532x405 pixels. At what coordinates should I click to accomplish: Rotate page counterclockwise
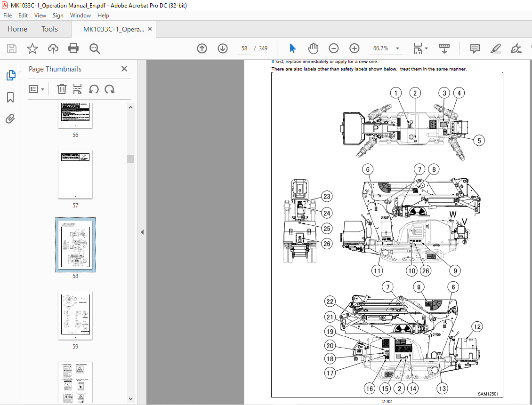94,89
